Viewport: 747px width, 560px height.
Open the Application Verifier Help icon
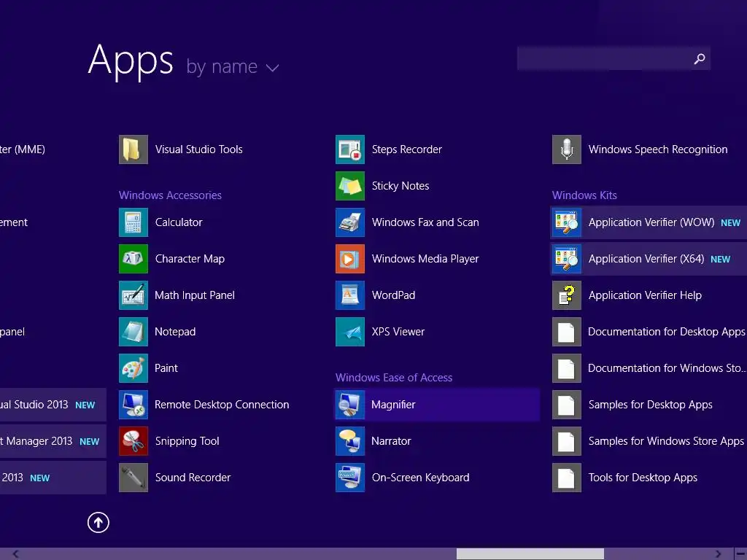(567, 295)
